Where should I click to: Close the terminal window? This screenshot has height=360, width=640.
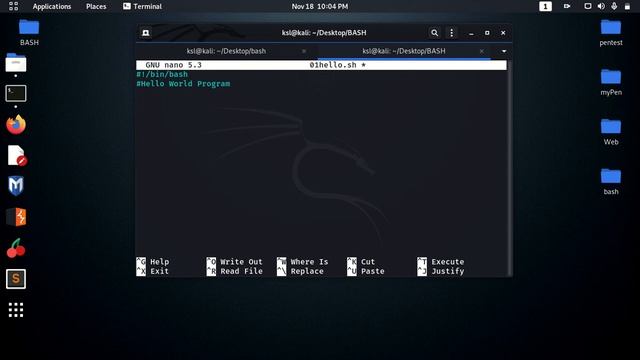tap(503, 33)
